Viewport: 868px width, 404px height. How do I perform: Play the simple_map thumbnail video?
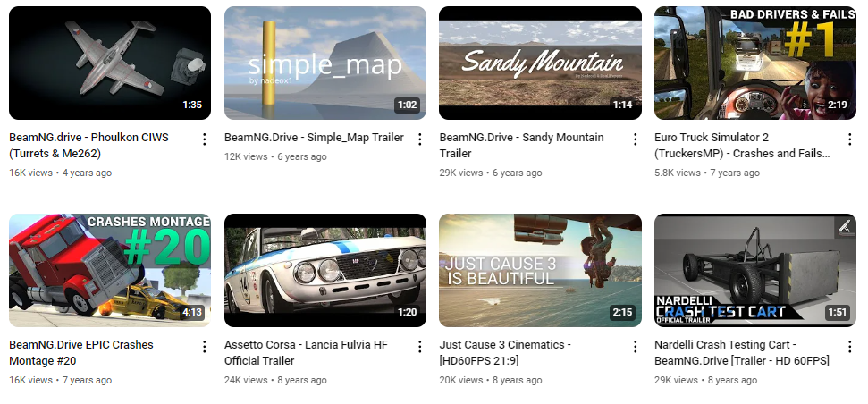pos(325,63)
